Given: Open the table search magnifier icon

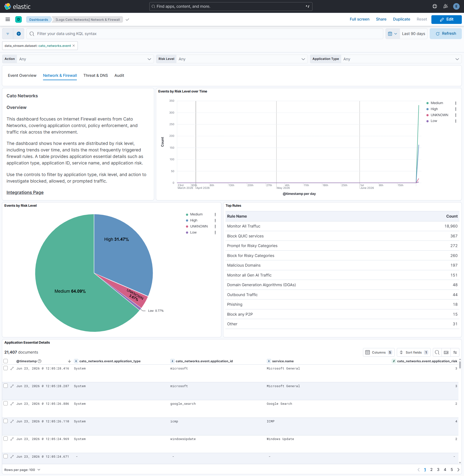Looking at the screenshot, I should (437, 352).
